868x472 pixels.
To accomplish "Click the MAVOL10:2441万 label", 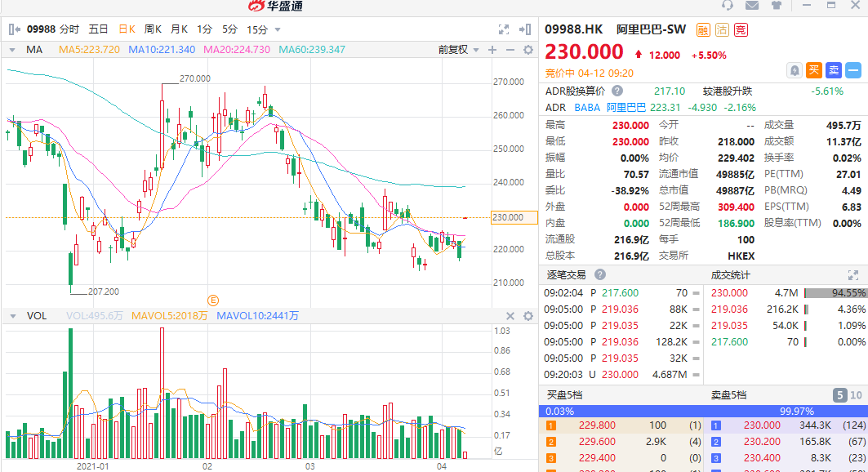I will [257, 316].
